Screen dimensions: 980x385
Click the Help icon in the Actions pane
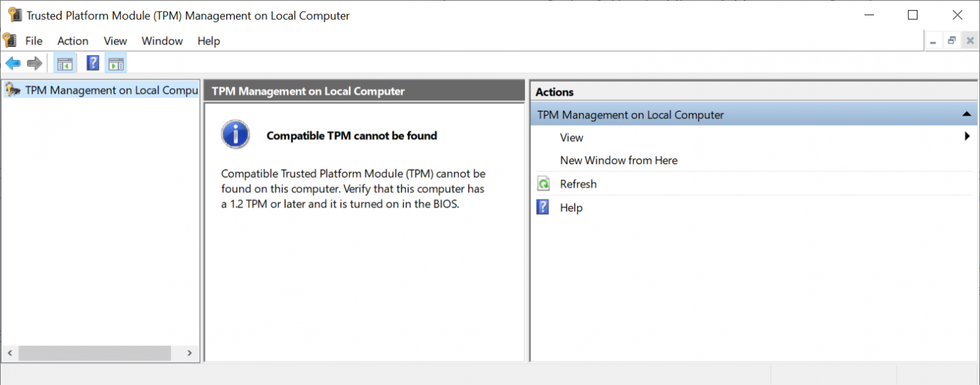click(543, 207)
